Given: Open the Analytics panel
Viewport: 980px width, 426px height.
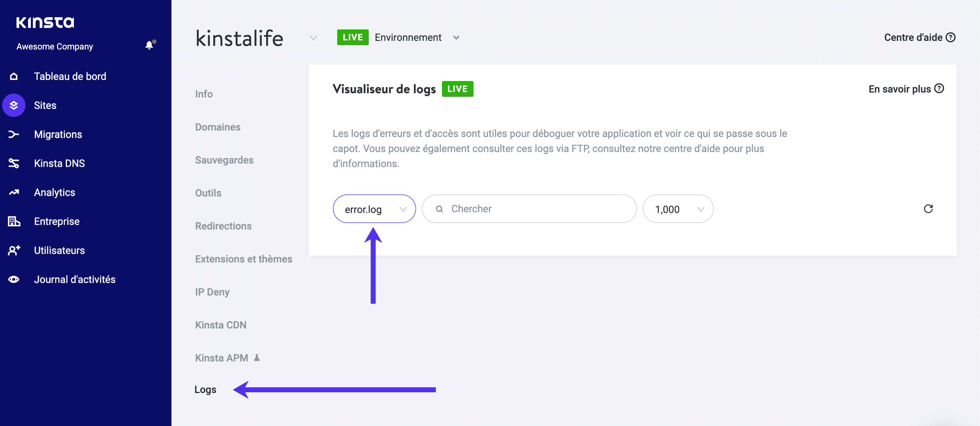Looking at the screenshot, I should pos(54,192).
